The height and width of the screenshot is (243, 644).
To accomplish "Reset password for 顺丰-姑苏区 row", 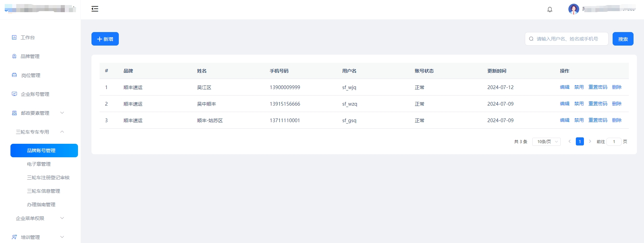I will click(598, 120).
